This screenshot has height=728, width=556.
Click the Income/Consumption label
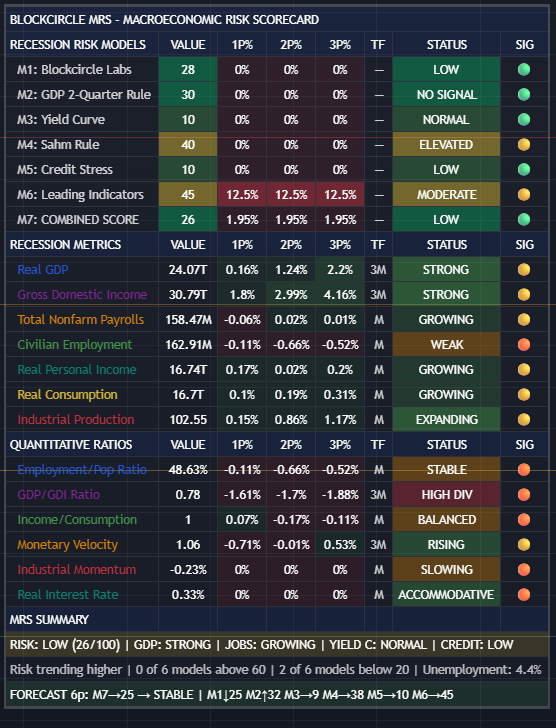pyautogui.click(x=77, y=520)
